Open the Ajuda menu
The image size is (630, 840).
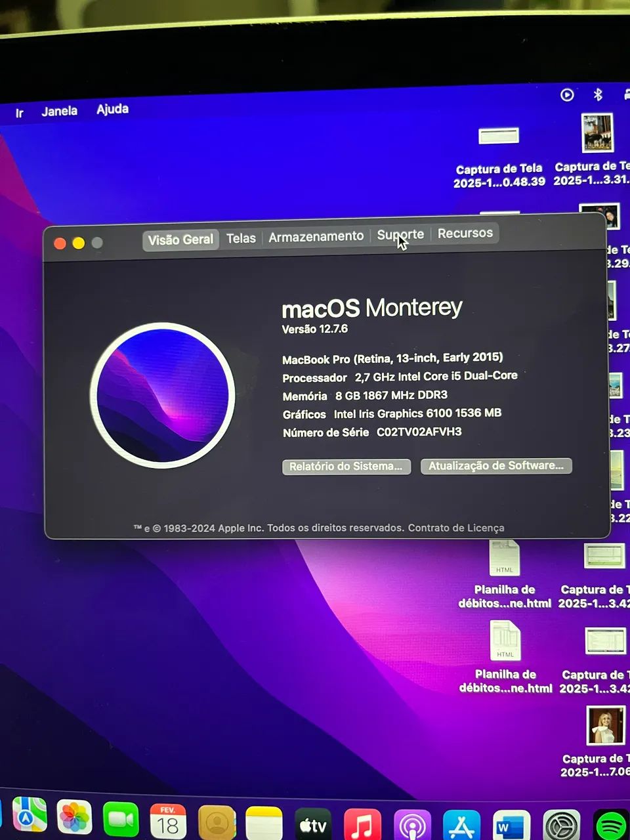point(112,109)
